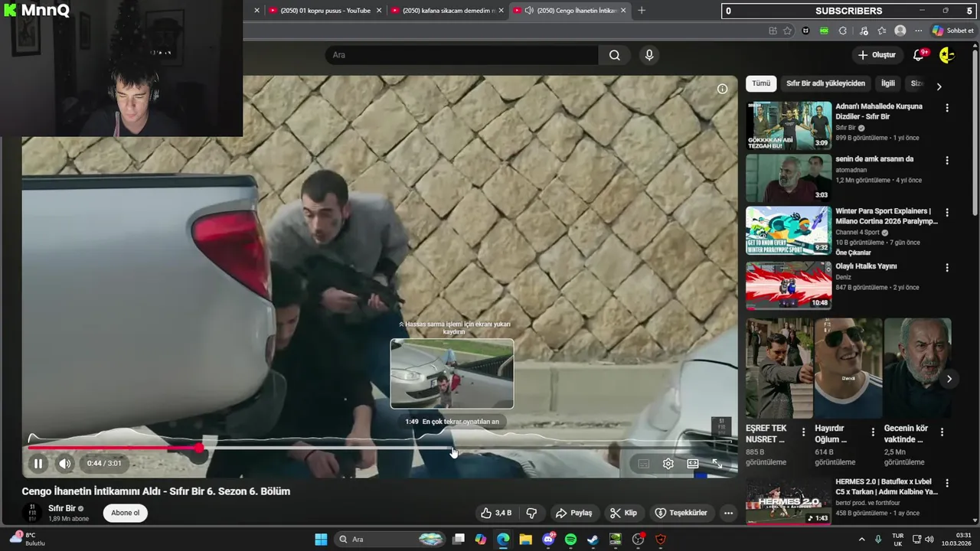
Task: Open Sıfır Bir channel avatar
Action: 32,513
